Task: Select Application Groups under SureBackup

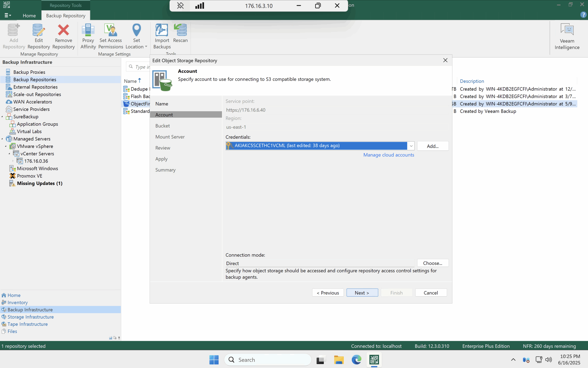Action: 37,124
